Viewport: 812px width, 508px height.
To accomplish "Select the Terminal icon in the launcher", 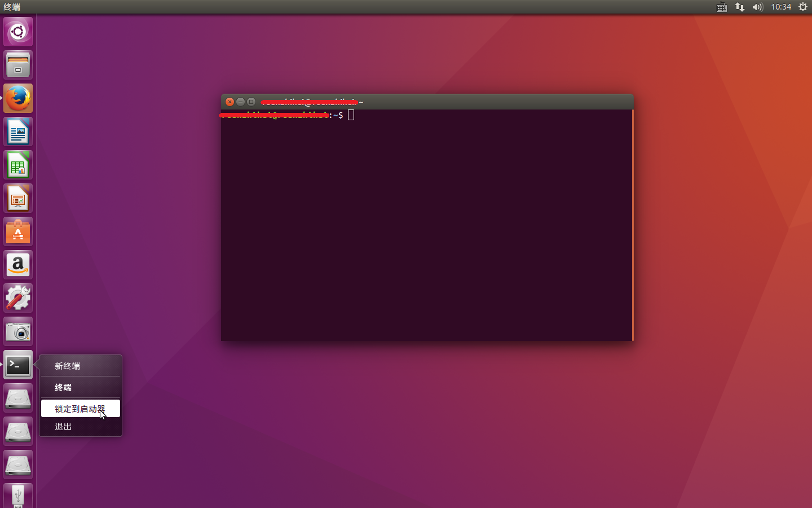I will [x=17, y=365].
